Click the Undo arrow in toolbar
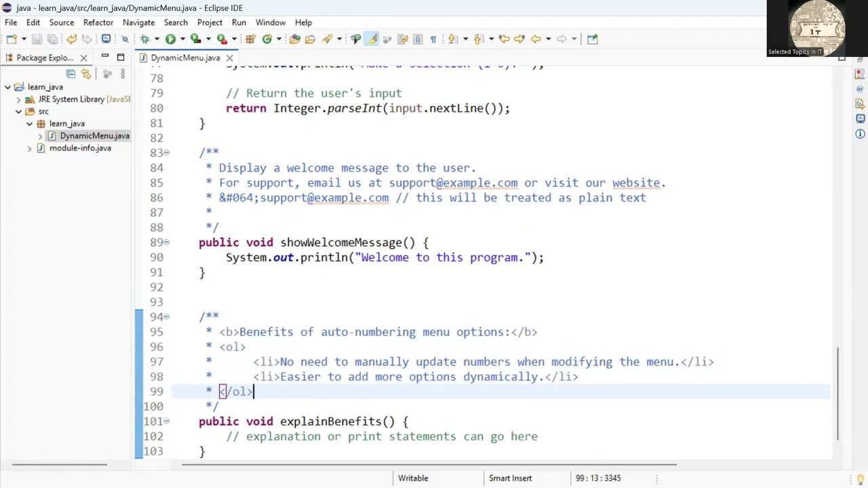This screenshot has height=488, width=868. pos(71,39)
